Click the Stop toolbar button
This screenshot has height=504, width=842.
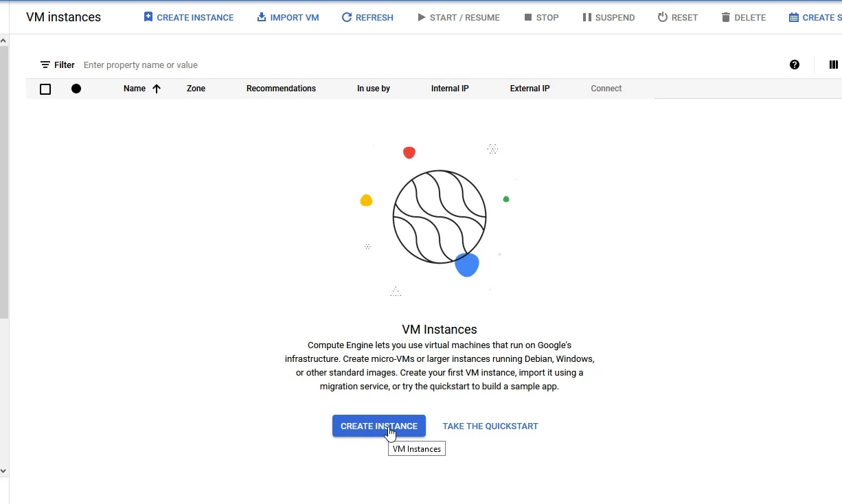click(x=541, y=17)
